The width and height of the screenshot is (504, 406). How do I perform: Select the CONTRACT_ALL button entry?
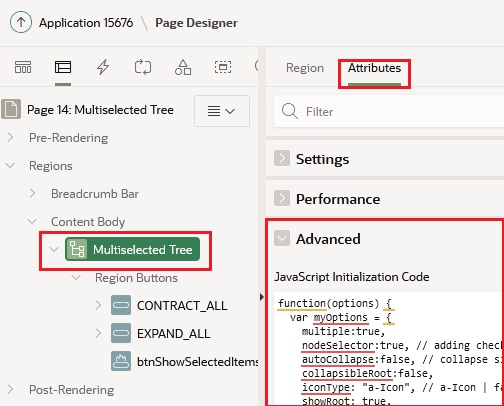182,306
